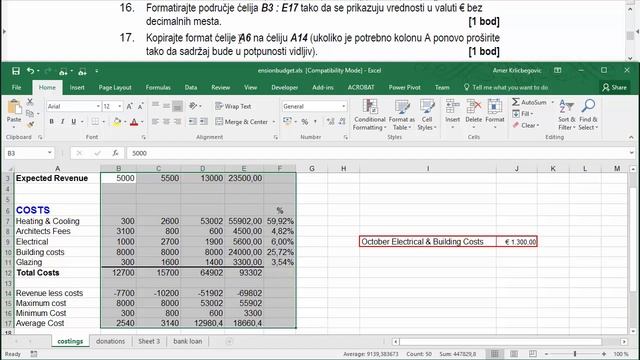Apply the red Font Color letter A
640x360 pixels.
(x=134, y=122)
